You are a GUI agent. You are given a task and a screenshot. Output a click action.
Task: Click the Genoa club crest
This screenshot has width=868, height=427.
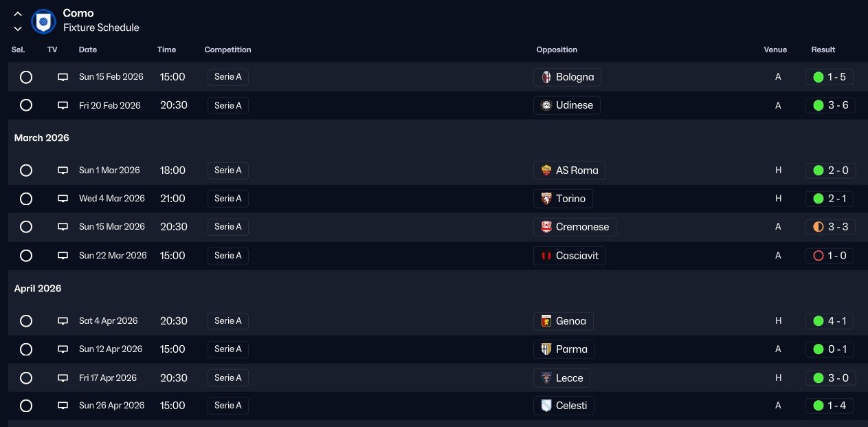tap(546, 321)
